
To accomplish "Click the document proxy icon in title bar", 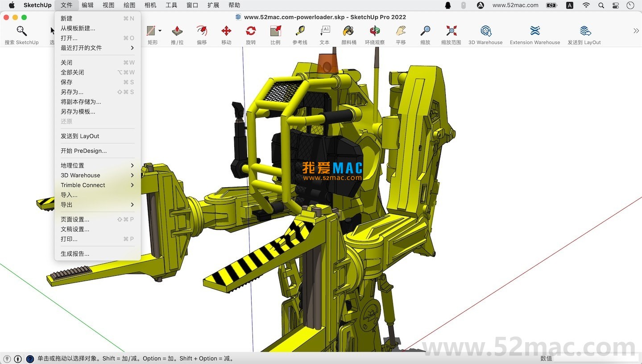I will pos(238,17).
